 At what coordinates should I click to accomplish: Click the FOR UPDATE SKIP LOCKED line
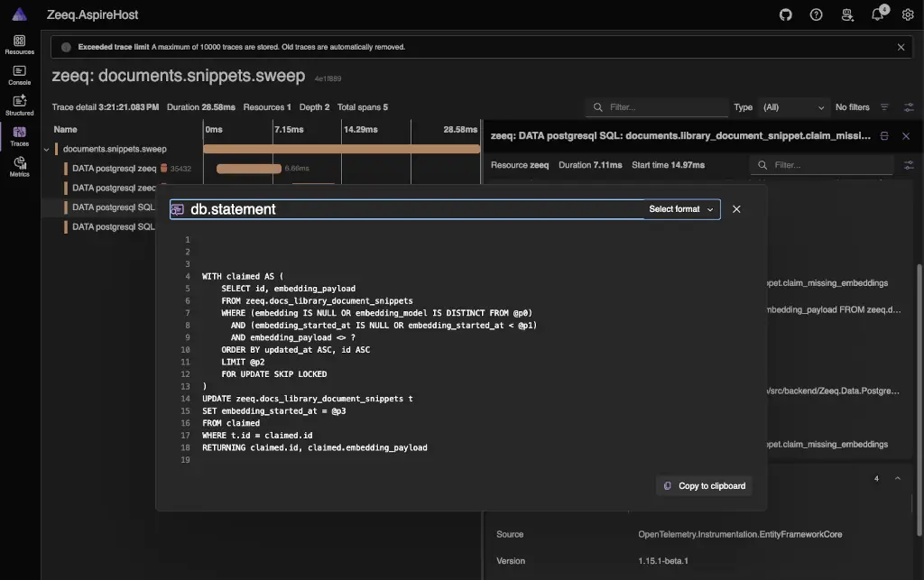tap(274, 374)
